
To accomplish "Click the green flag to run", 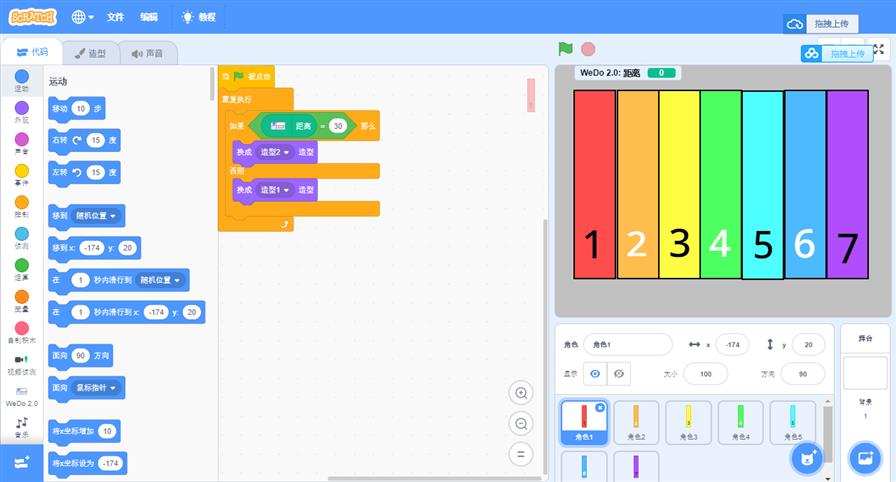I will pos(565,48).
